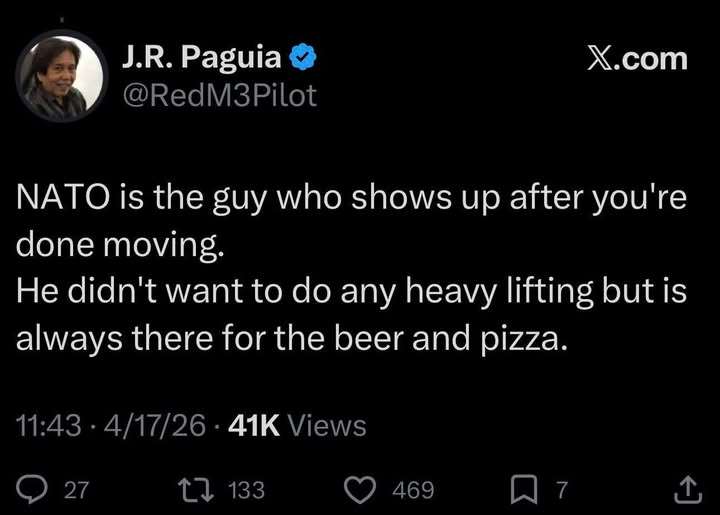Click the repost count 133
720x515 pixels.
(247, 490)
